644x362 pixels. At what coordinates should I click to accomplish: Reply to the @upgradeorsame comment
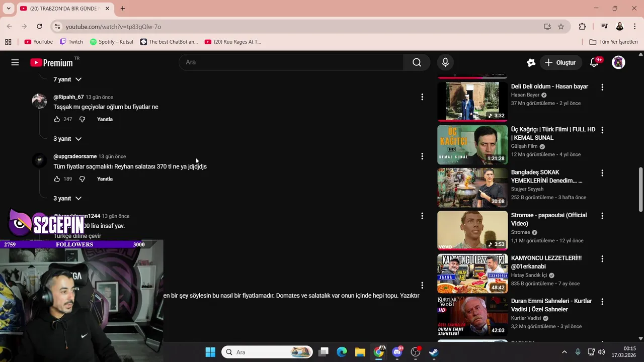[x=105, y=179]
